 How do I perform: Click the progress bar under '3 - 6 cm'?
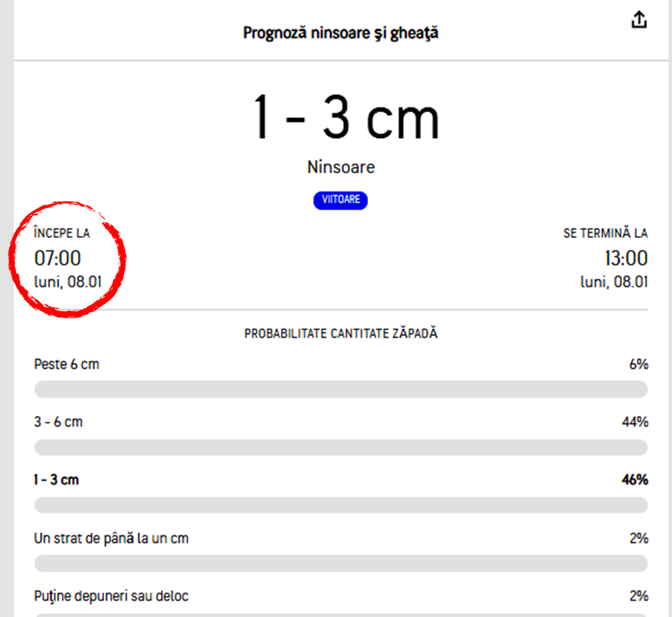(x=341, y=447)
